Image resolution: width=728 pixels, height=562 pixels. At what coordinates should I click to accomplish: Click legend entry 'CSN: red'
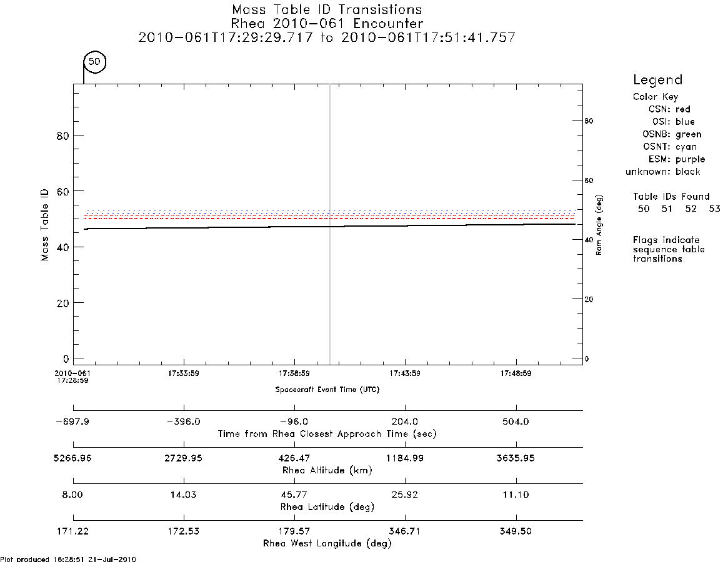pyautogui.click(x=669, y=109)
